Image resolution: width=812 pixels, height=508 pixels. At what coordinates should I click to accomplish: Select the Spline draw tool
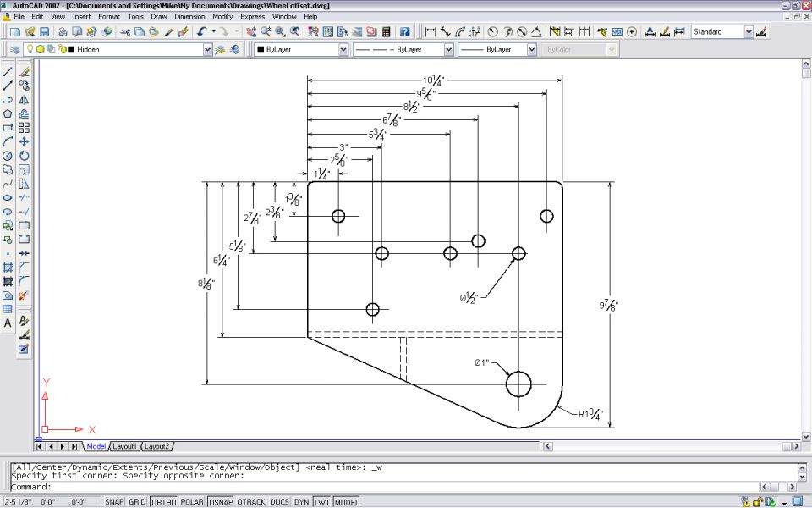(x=8, y=184)
